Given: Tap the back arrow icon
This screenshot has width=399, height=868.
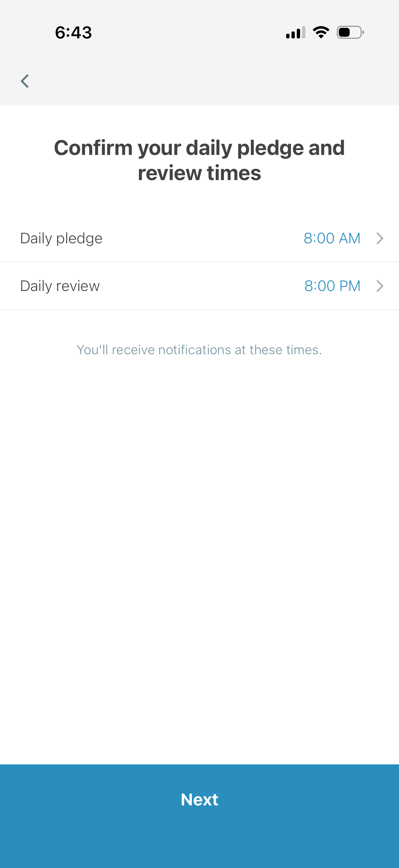Looking at the screenshot, I should 24,81.
